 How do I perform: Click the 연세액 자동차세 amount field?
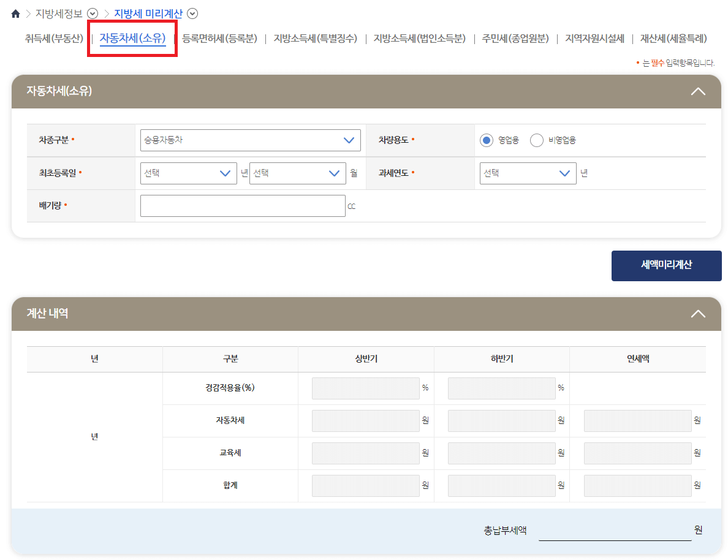637,421
